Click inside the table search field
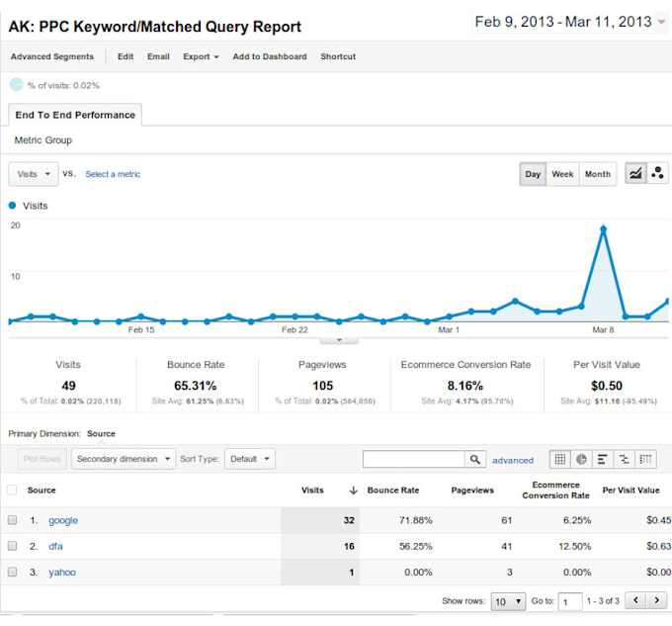 click(413, 459)
